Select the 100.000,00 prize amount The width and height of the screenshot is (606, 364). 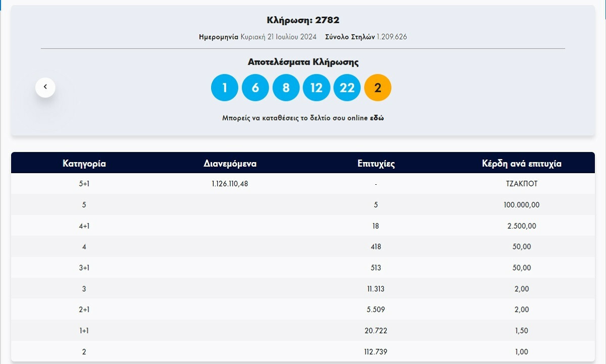[520, 205]
